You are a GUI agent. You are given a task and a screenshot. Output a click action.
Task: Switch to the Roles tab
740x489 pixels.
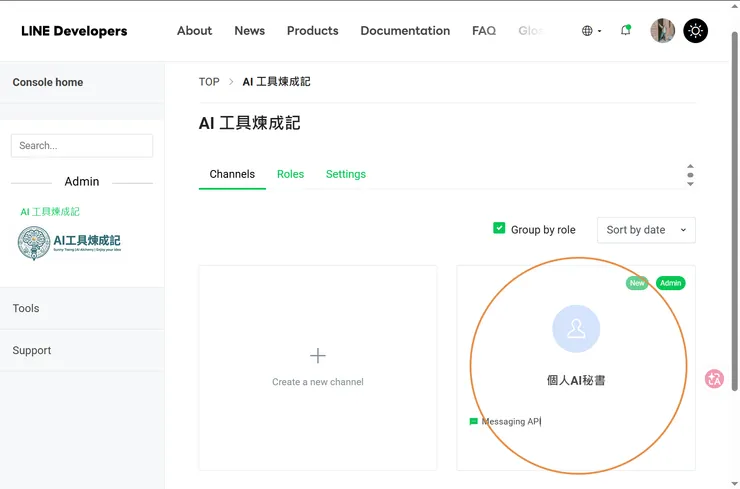pos(290,174)
